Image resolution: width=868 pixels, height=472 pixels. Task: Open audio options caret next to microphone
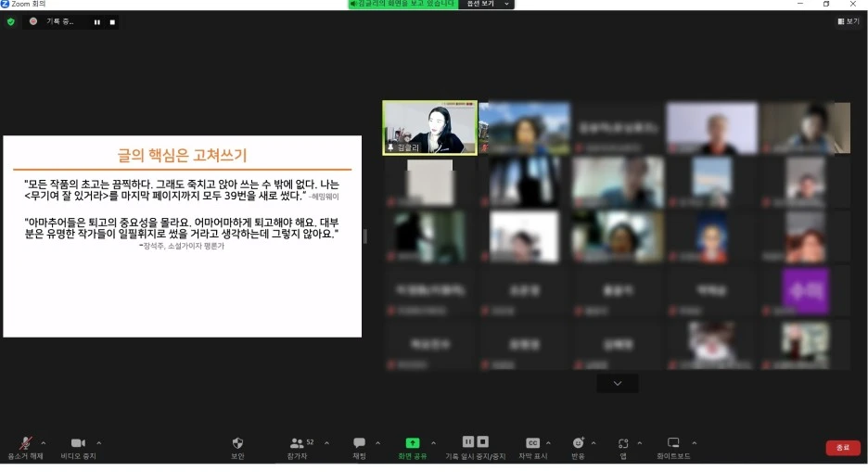pos(44,443)
